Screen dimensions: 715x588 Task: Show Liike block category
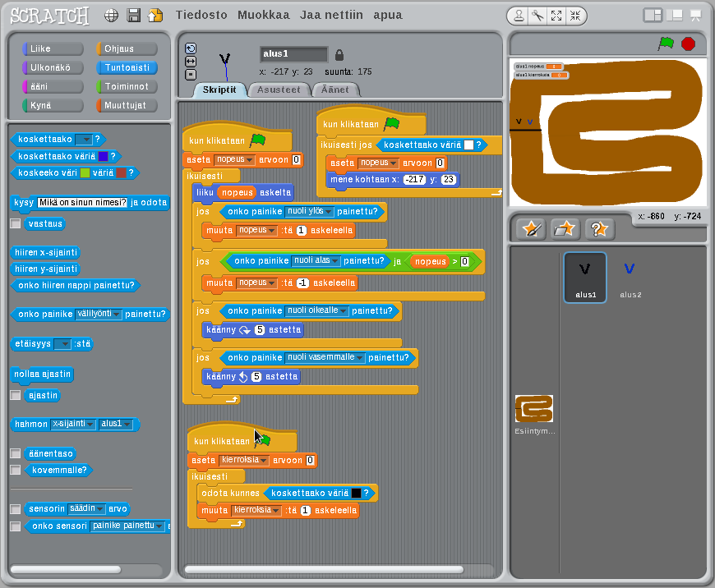pyautogui.click(x=53, y=48)
